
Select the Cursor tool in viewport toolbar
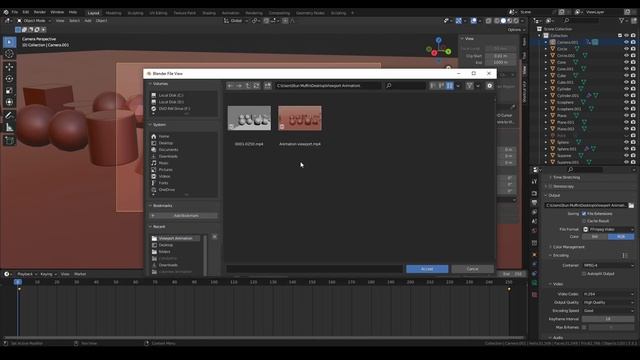tap(9, 54)
